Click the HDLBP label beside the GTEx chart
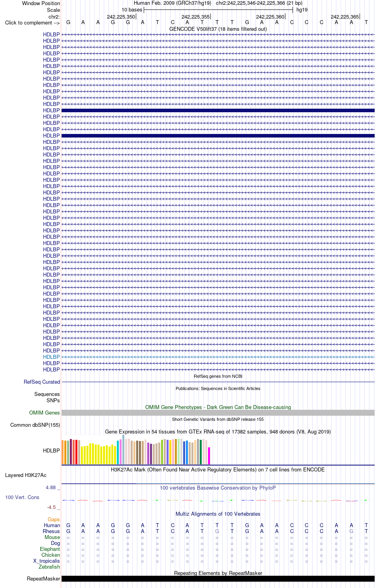The width and height of the screenshot is (375, 588). point(51,450)
